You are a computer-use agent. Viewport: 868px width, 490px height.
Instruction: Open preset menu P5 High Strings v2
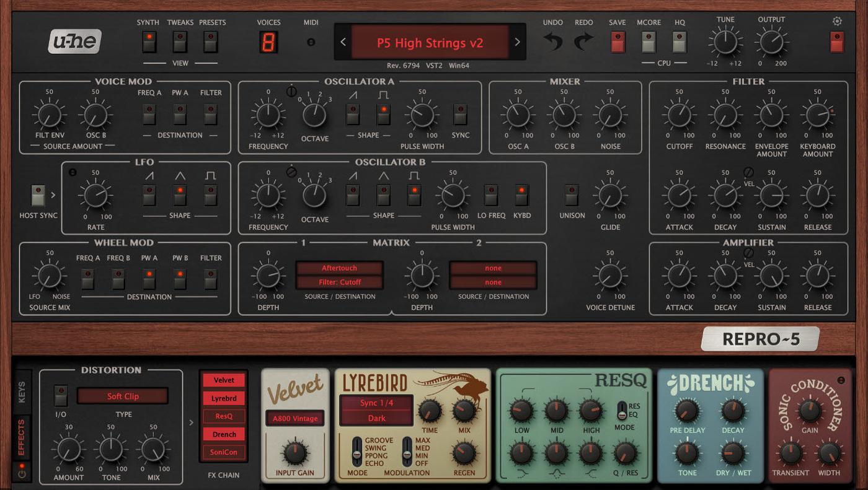pyautogui.click(x=430, y=43)
